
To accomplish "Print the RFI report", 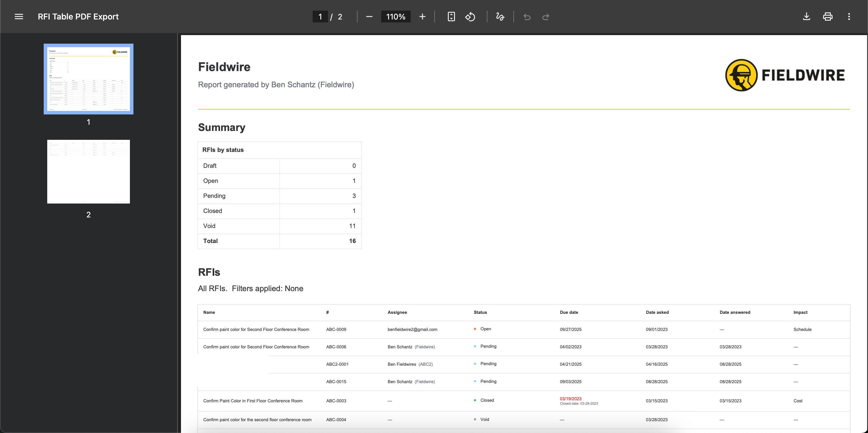I will [828, 17].
